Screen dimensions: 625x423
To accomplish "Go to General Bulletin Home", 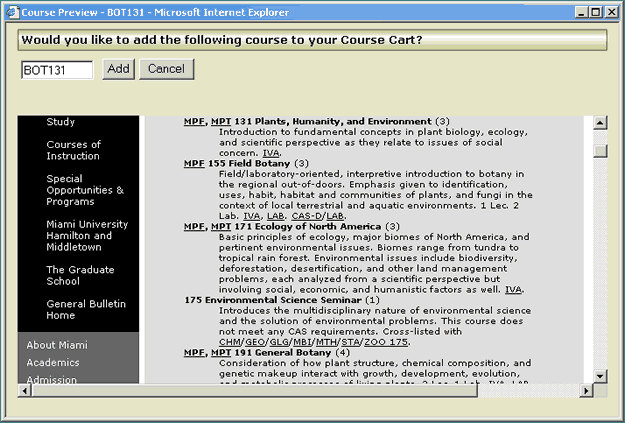I will (86, 309).
